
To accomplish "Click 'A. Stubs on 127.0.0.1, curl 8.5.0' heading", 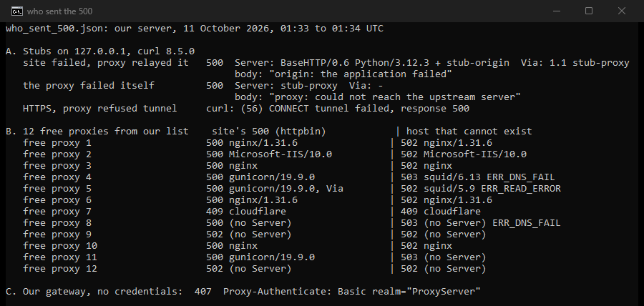I will pos(100,51).
